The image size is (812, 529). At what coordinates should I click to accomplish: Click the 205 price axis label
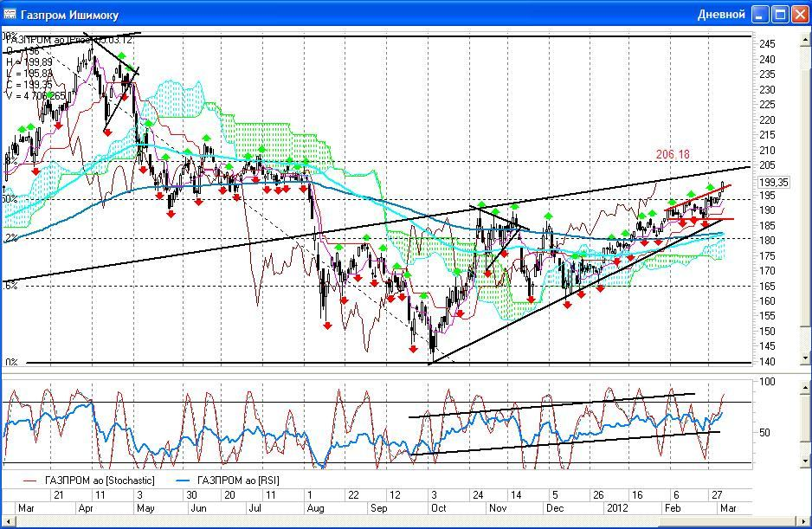click(768, 165)
